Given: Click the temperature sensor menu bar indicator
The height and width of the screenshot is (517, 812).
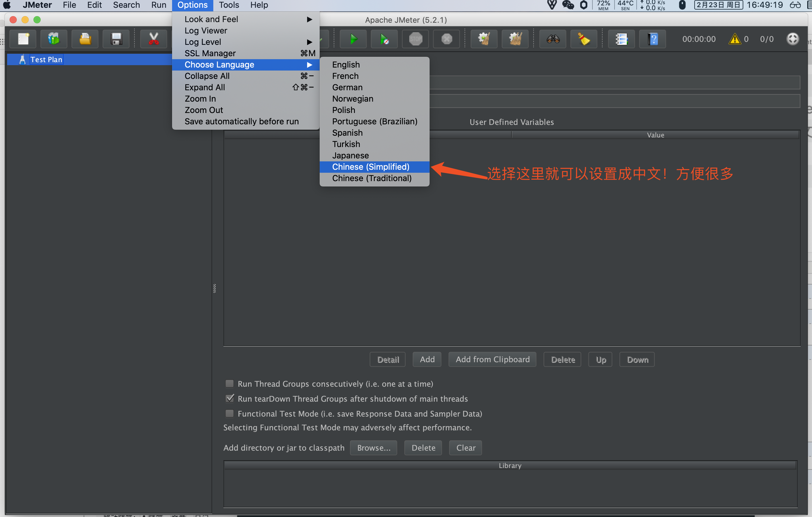Looking at the screenshot, I should click(626, 5).
